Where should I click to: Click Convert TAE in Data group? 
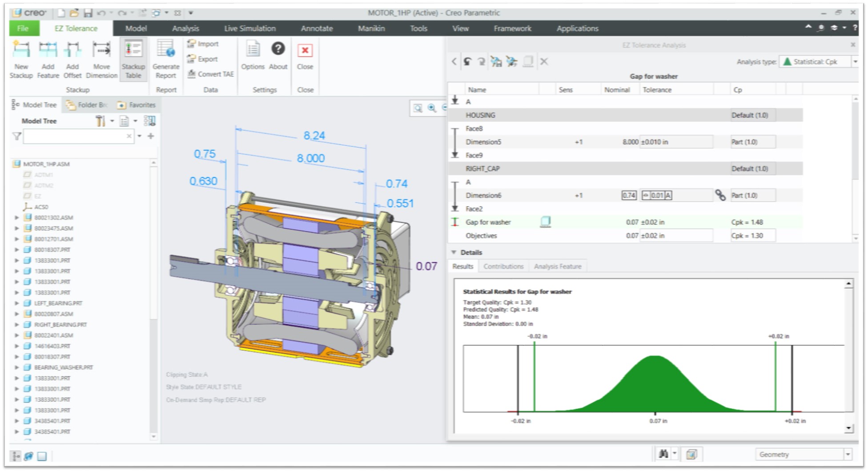point(210,74)
